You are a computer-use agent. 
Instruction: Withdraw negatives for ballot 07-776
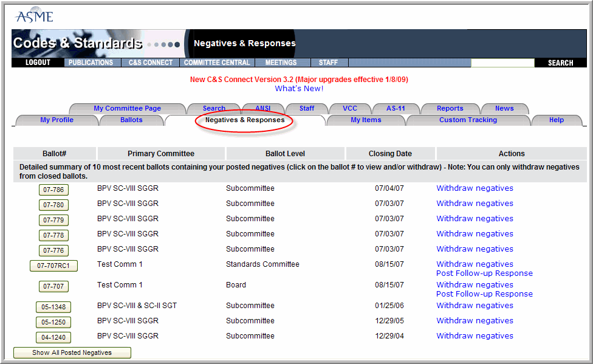[x=475, y=249]
